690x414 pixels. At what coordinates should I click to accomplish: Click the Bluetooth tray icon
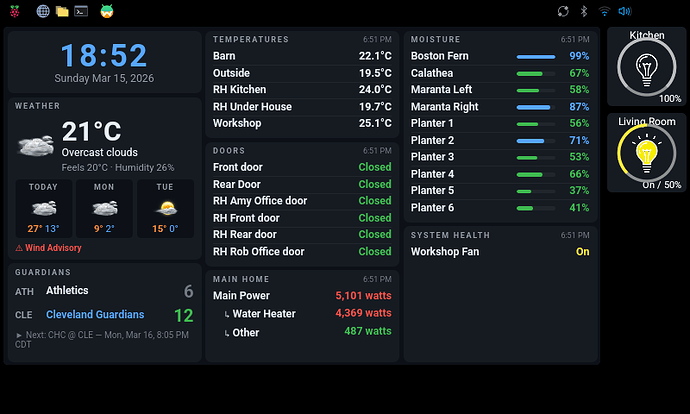point(584,11)
